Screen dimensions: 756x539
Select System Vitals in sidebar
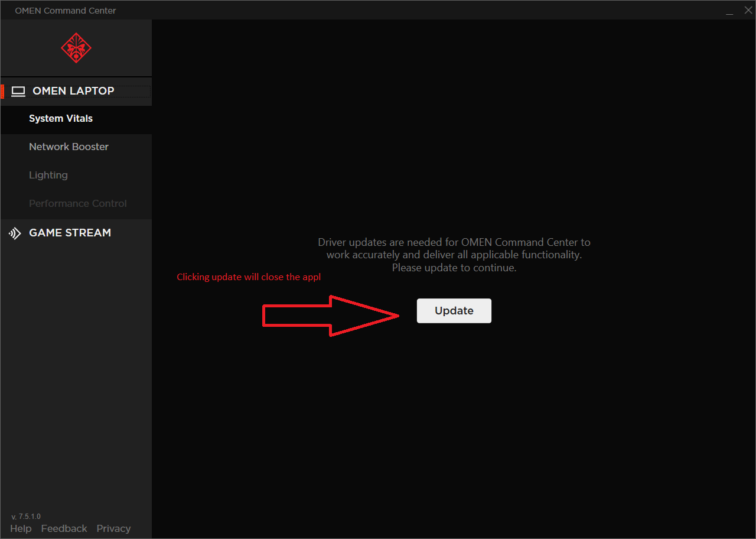(76, 119)
